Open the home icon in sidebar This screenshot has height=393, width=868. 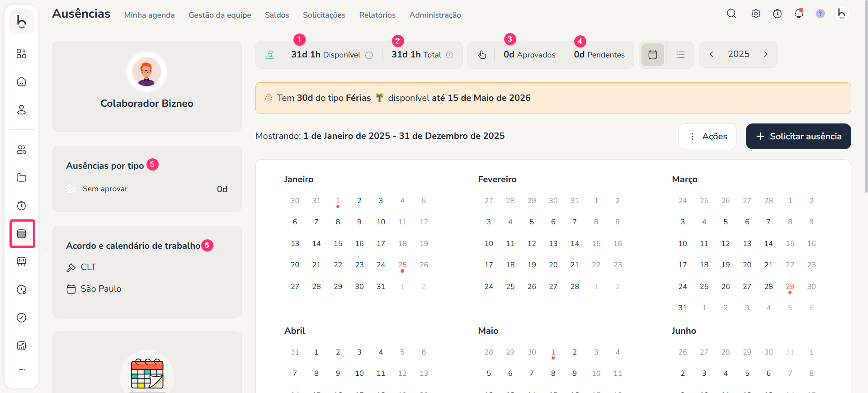coord(21,82)
